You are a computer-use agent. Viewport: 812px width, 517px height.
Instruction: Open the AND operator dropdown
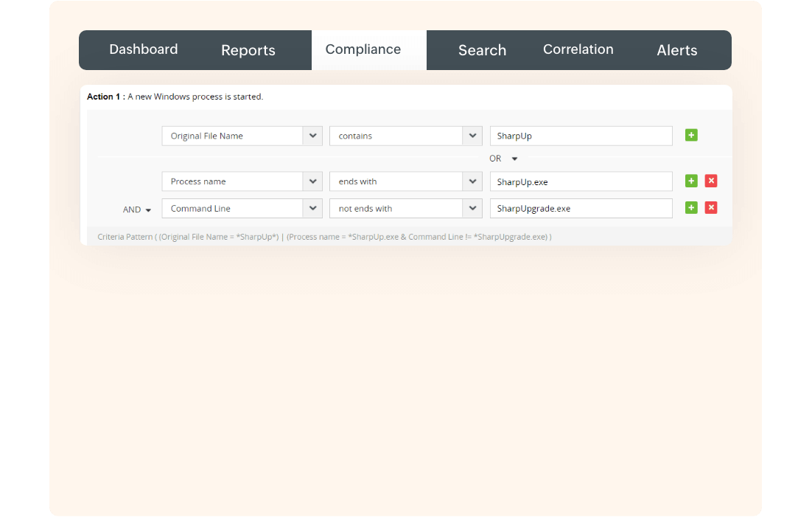[147, 209]
